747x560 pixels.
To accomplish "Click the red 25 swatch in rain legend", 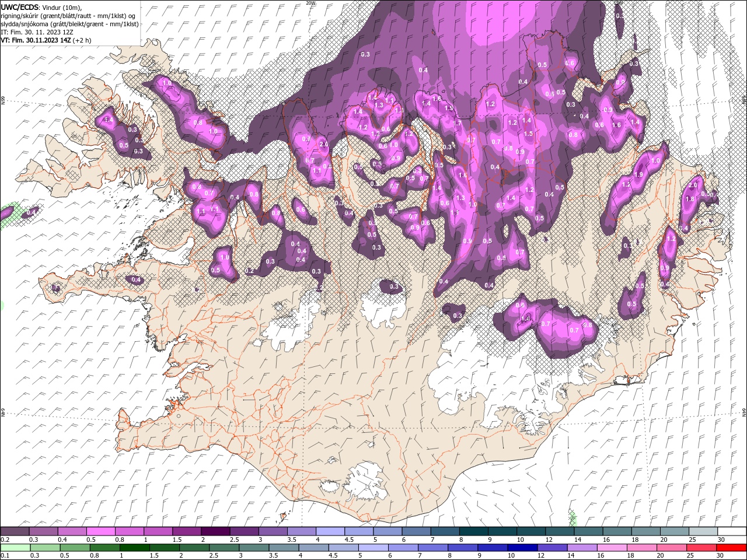I will [x=701, y=548].
